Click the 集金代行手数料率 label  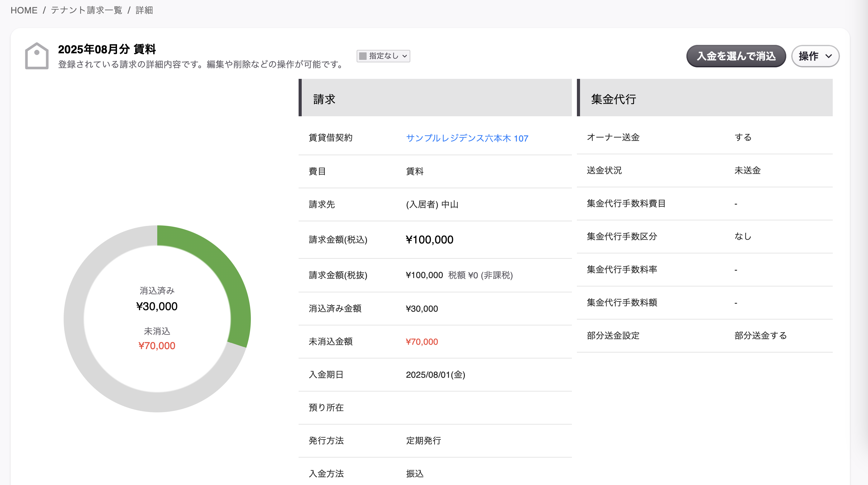pyautogui.click(x=622, y=269)
